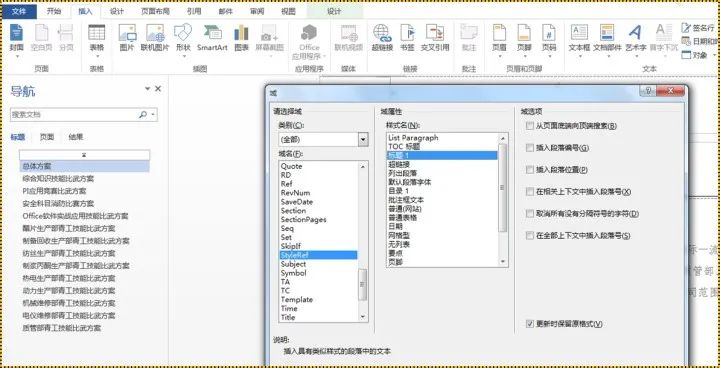Open the 形状 shapes gallery
This screenshot has width=720, height=368.
click(183, 33)
